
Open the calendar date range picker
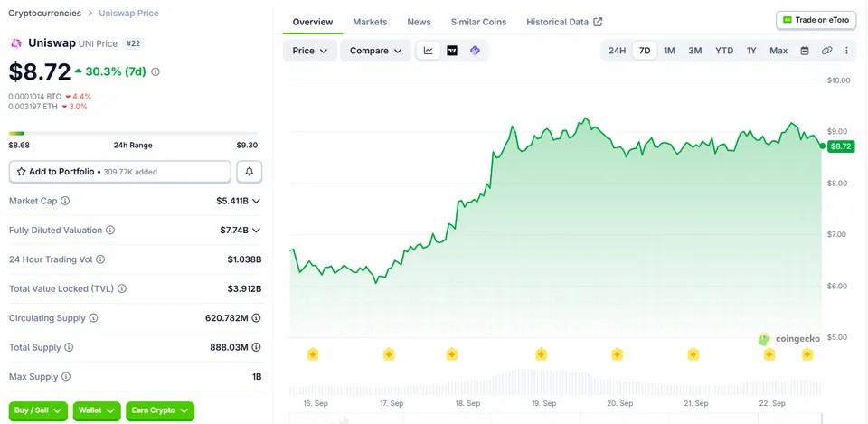tap(805, 51)
